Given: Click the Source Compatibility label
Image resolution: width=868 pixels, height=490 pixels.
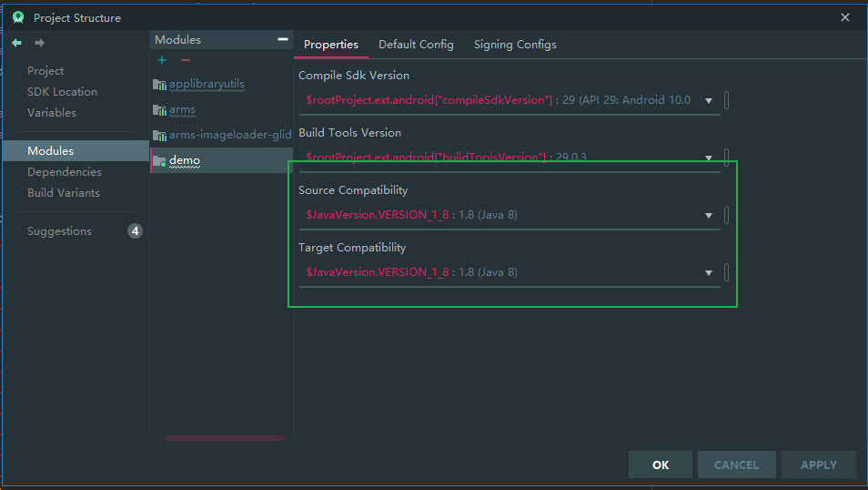Looking at the screenshot, I should click(353, 190).
